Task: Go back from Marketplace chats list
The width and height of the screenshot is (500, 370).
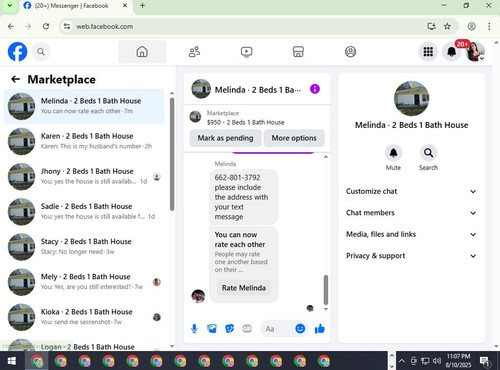Action: pyautogui.click(x=15, y=79)
